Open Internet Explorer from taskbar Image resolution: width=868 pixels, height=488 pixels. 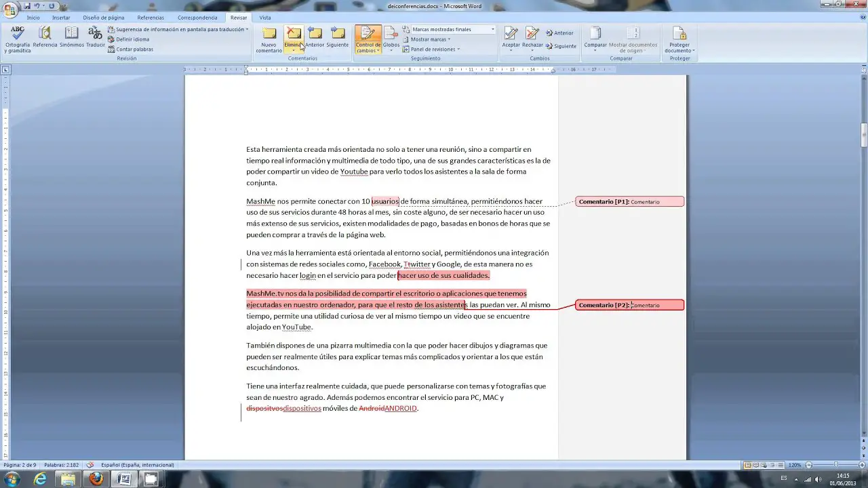[x=41, y=479]
